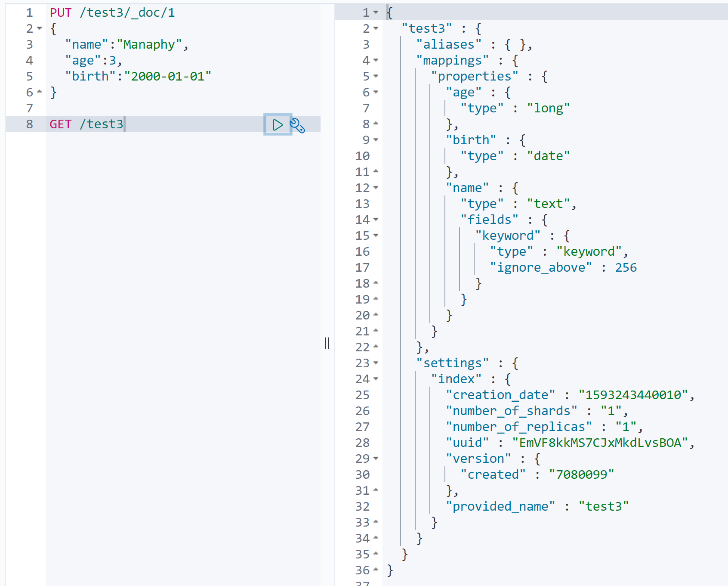Click the fold end marker at line 22
Screen dimensions: 728x586
[x=376, y=347]
